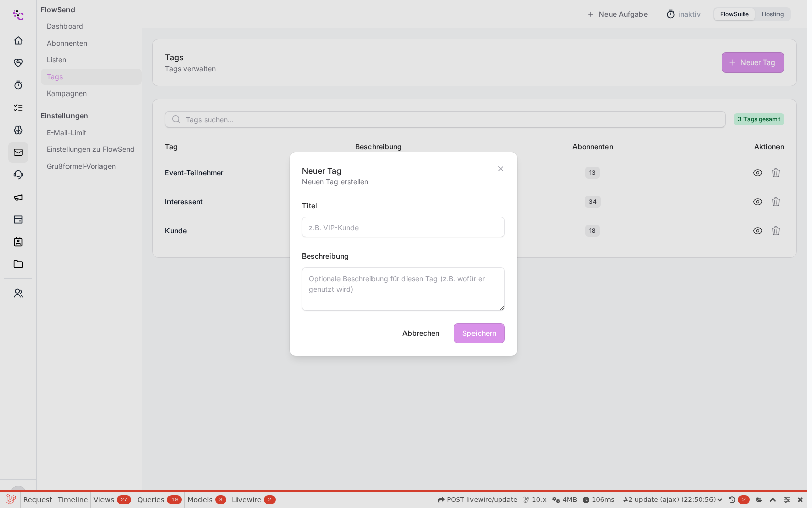Open the megaphone marketing icon
This screenshot has width=812, height=508.
tap(18, 197)
